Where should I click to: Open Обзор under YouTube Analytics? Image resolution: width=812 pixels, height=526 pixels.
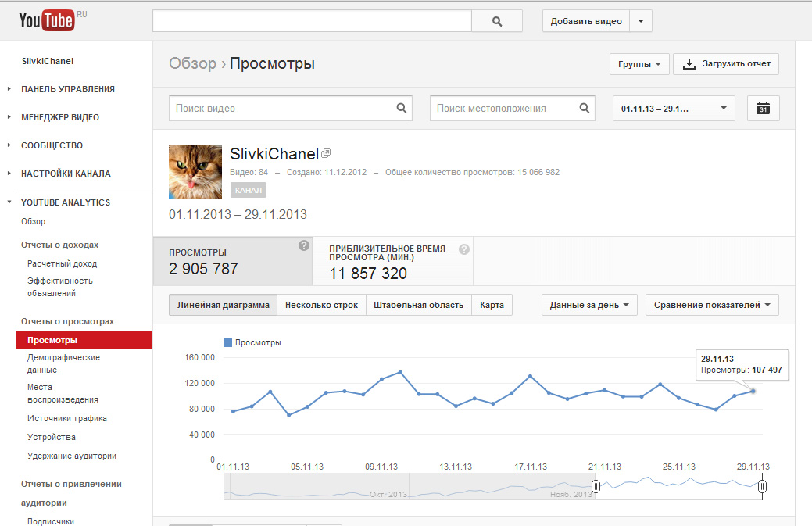[33, 222]
